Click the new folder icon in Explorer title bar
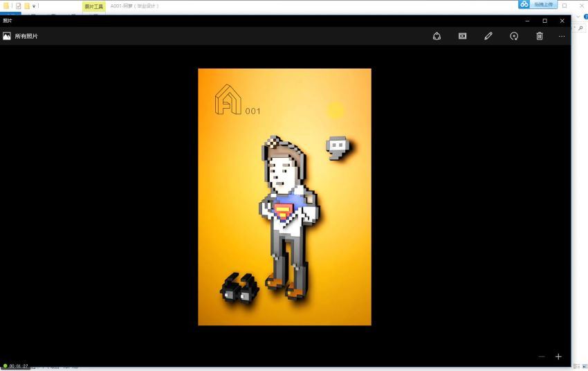Screen dimensions: 588x371 click(27, 6)
